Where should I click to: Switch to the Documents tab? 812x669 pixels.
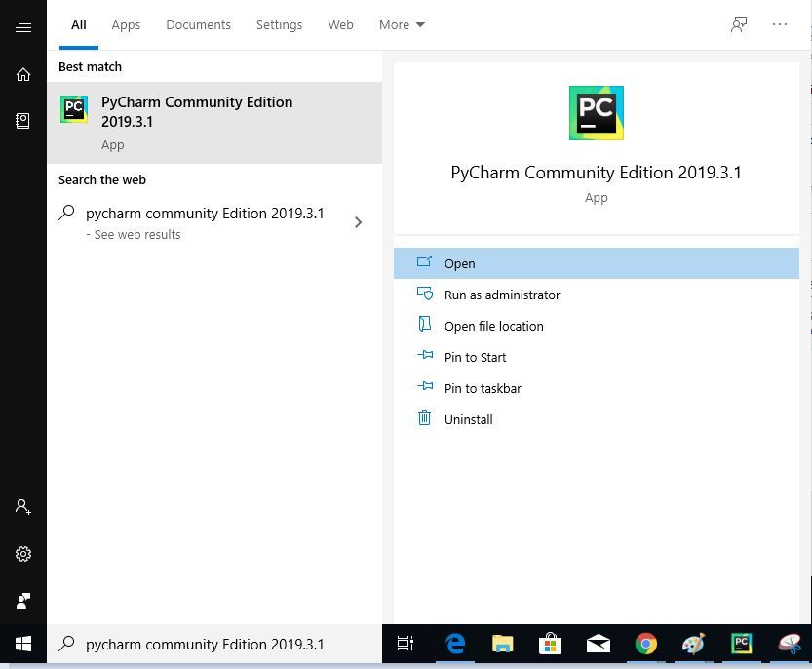(198, 25)
